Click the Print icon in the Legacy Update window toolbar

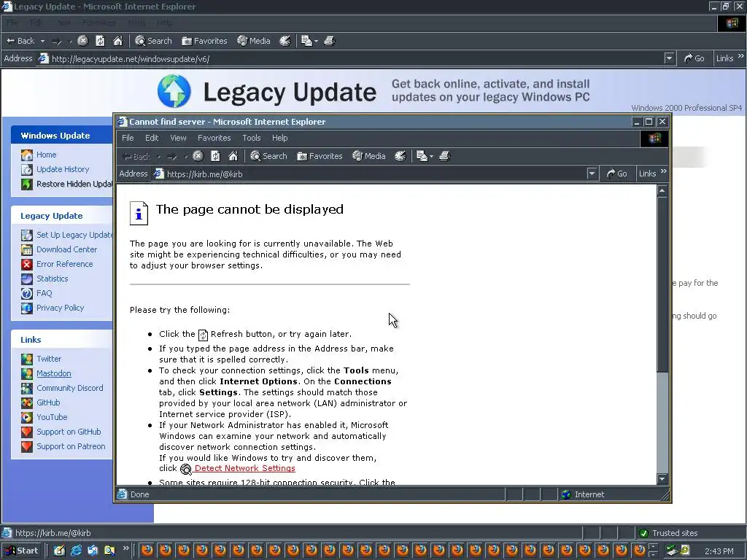329,41
